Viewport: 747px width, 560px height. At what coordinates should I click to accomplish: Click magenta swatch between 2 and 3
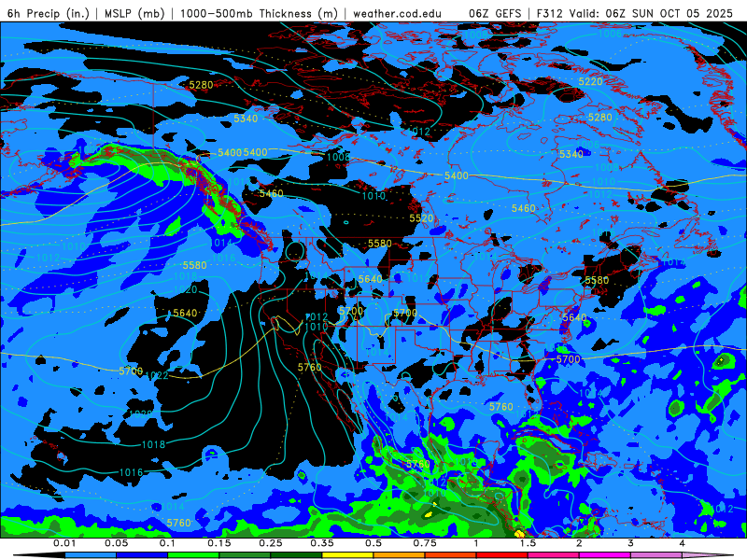pos(605,555)
